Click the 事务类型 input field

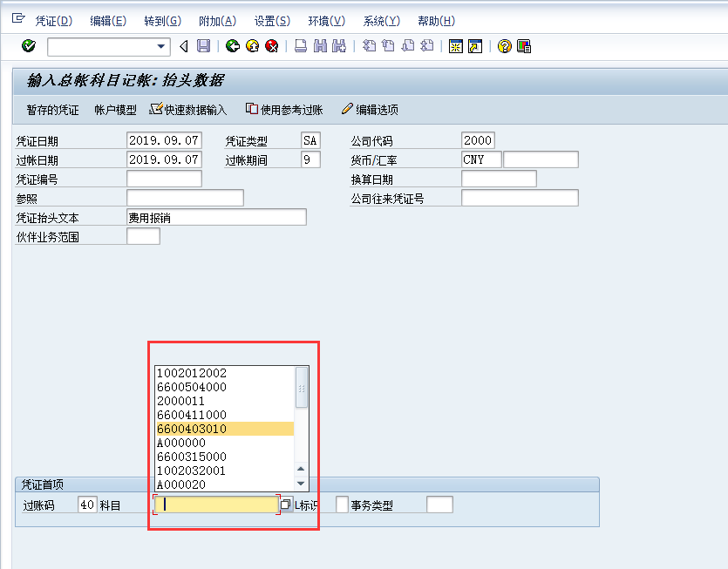click(439, 505)
